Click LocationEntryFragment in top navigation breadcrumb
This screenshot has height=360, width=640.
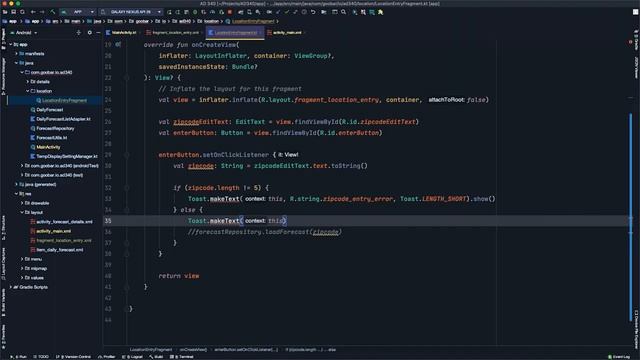coord(253,21)
